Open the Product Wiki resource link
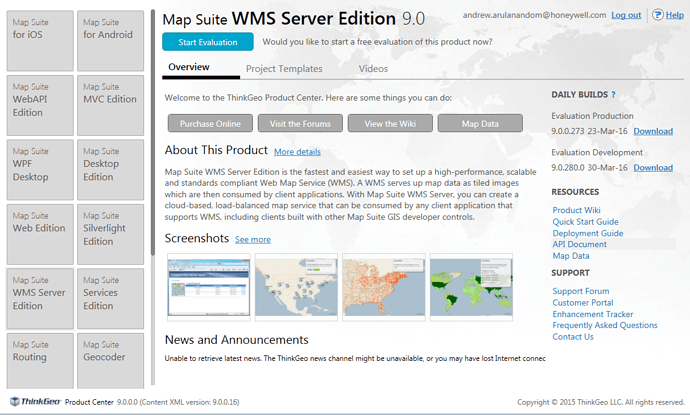Image resolution: width=690 pixels, height=415 pixels. 576,210
